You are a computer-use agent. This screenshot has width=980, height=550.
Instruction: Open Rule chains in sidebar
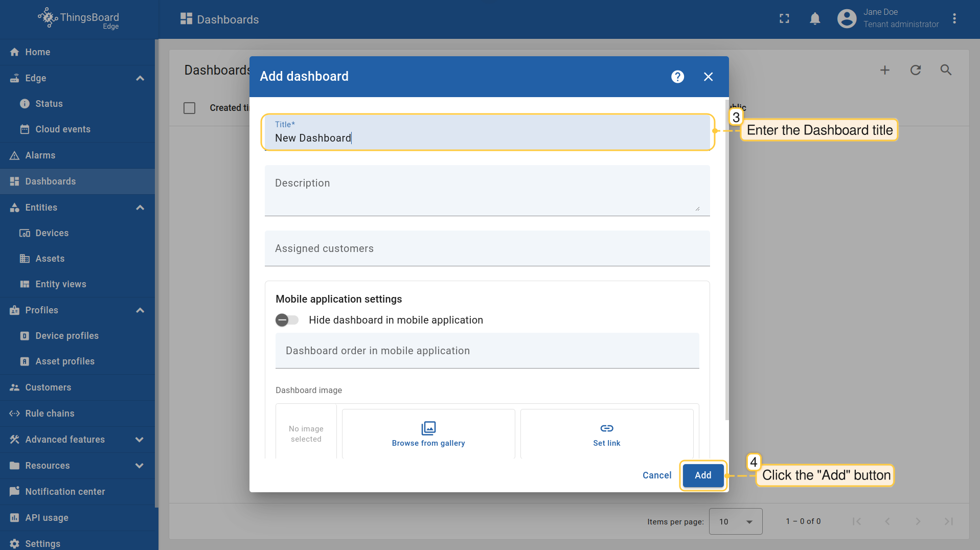click(x=50, y=414)
